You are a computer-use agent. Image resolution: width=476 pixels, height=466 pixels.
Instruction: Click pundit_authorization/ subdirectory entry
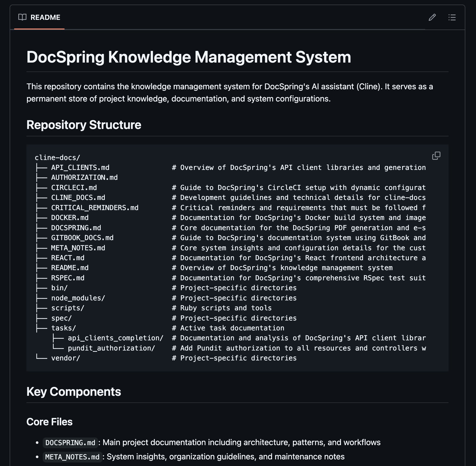click(111, 348)
